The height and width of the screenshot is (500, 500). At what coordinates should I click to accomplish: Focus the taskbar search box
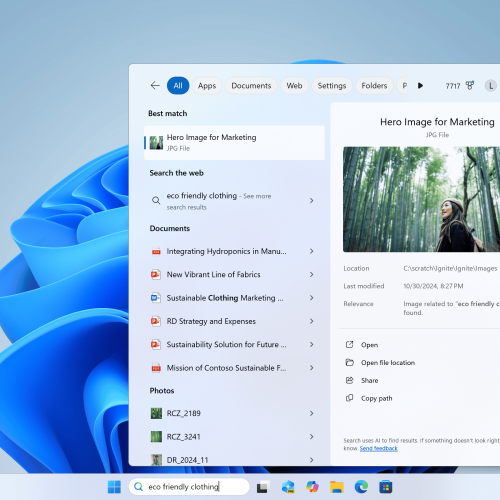(x=189, y=487)
